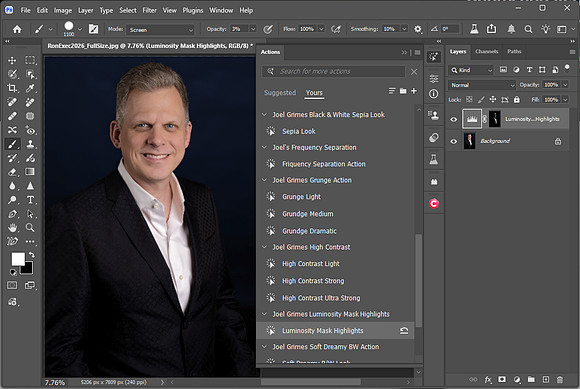Image resolution: width=580 pixels, height=389 pixels.
Task: Toggle layer filter on/off switch
Action: (x=567, y=68)
